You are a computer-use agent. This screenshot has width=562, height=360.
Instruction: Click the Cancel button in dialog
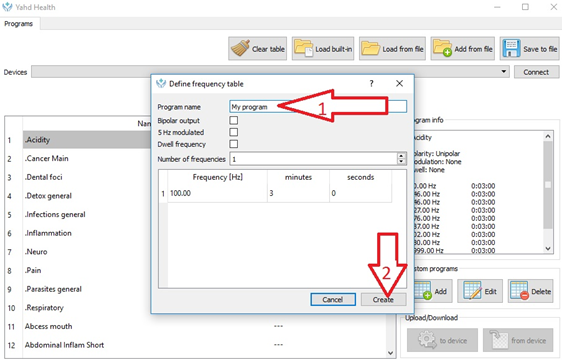click(333, 299)
